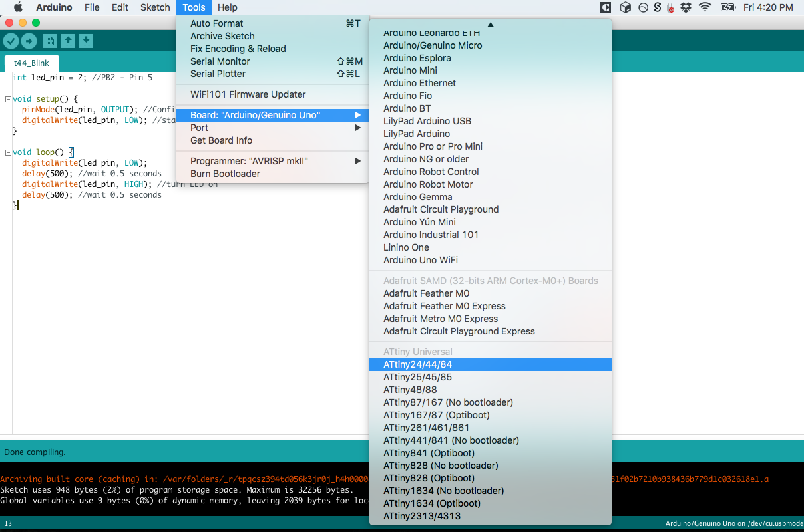This screenshot has height=532, width=804.
Task: Select Arduino Uno WiFi board
Action: point(491,260)
